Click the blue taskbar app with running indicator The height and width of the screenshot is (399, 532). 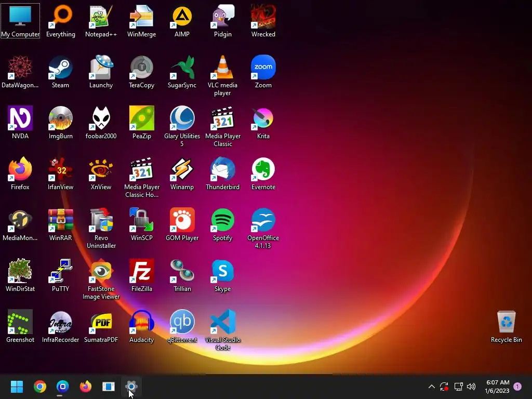pyautogui.click(x=62, y=387)
